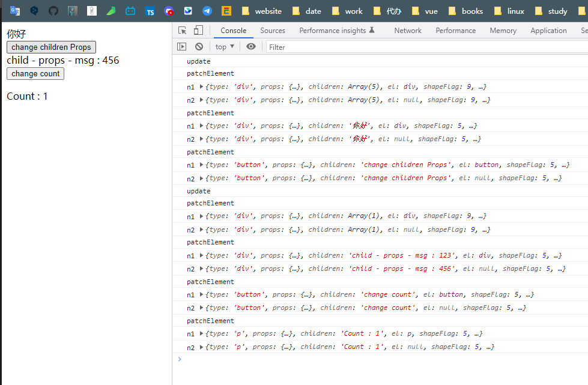
Task: Expand n2 button 'change count' object
Action: pos(201,308)
